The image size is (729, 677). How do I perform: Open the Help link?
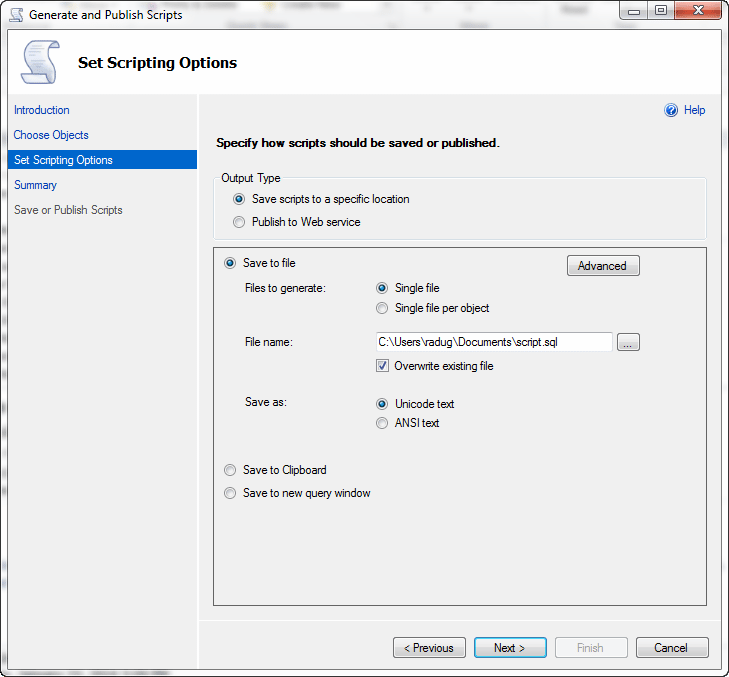[x=694, y=110]
